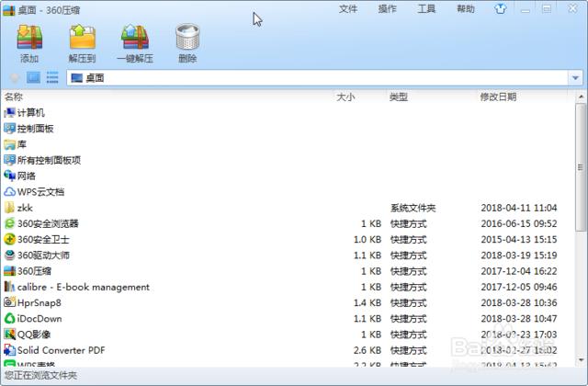Click the 桌面 address path field
Screen dimensions: 588x386
coord(318,78)
